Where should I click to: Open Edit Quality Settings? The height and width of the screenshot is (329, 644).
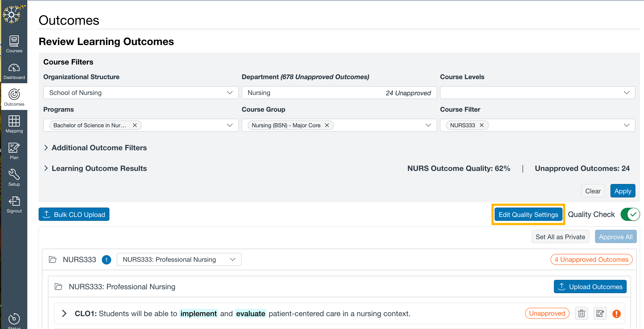[x=528, y=214]
